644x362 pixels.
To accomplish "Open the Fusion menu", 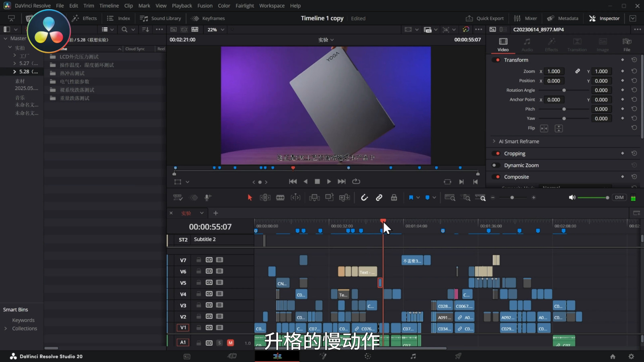I will [x=205, y=6].
